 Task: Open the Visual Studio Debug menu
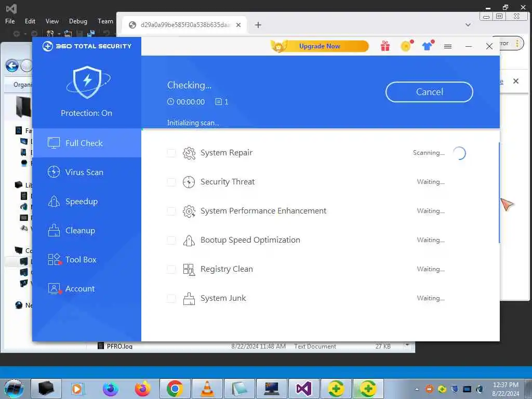coord(78,21)
